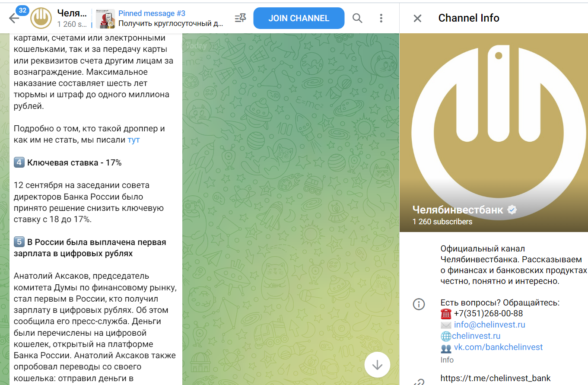Screen dimensions: 588x385
Task: Search this channel with the magnifier icon
Action: pos(357,18)
